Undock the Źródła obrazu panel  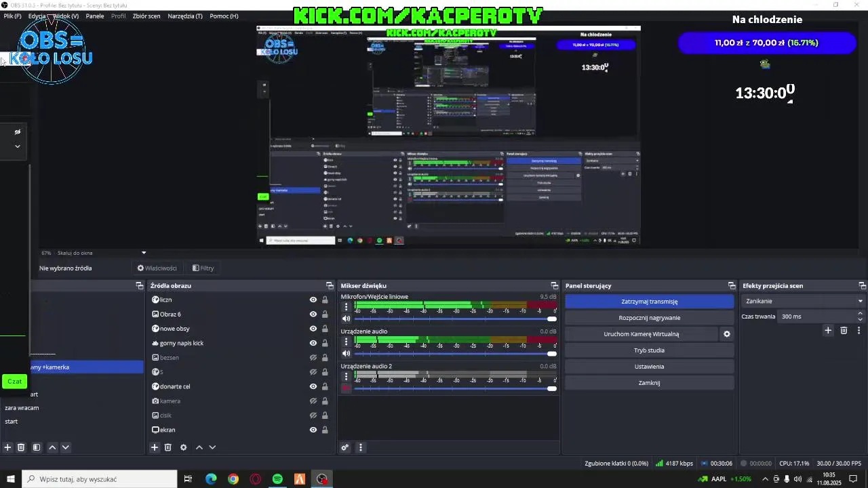(x=330, y=286)
